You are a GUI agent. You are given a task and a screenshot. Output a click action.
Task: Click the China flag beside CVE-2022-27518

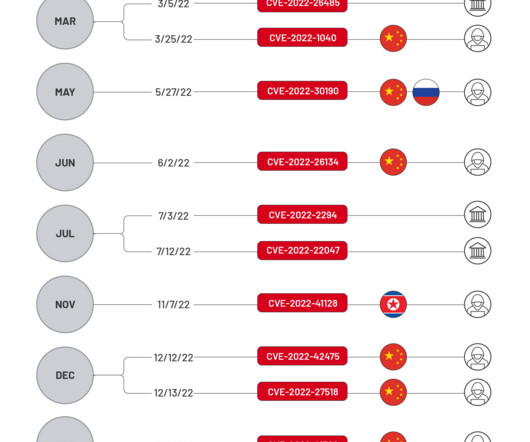click(393, 392)
